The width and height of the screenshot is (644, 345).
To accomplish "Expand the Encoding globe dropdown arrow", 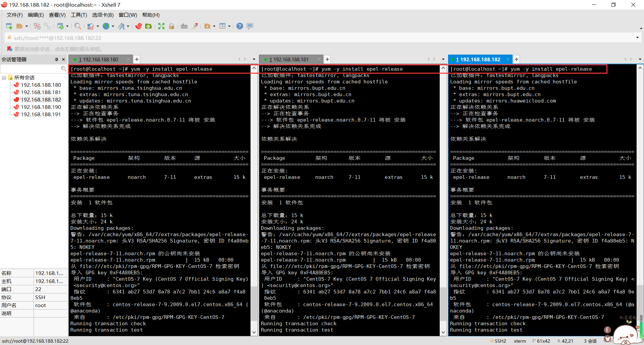I will point(113,26).
